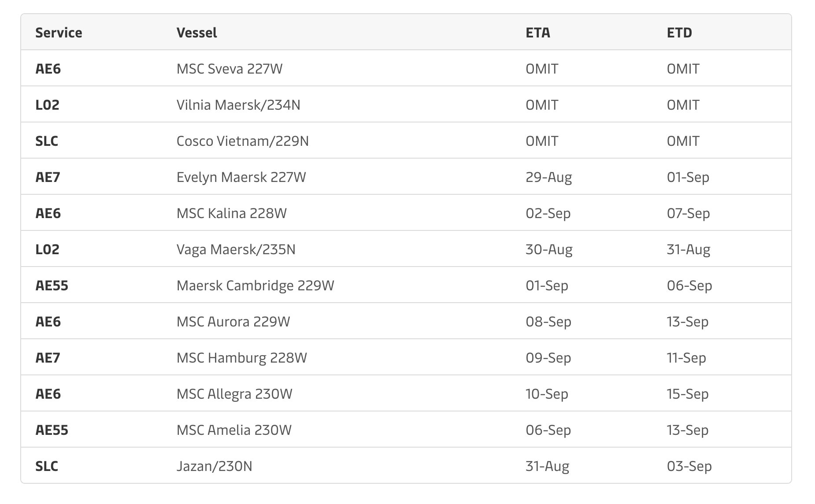Viewport: 815px width, 504px height.
Task: Click the ETA column header
Action: (x=538, y=33)
